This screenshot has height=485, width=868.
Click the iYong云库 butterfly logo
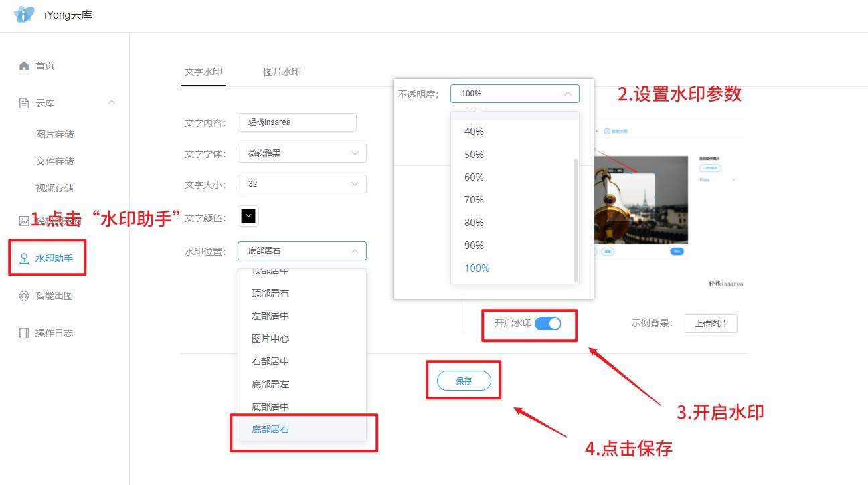click(x=24, y=15)
